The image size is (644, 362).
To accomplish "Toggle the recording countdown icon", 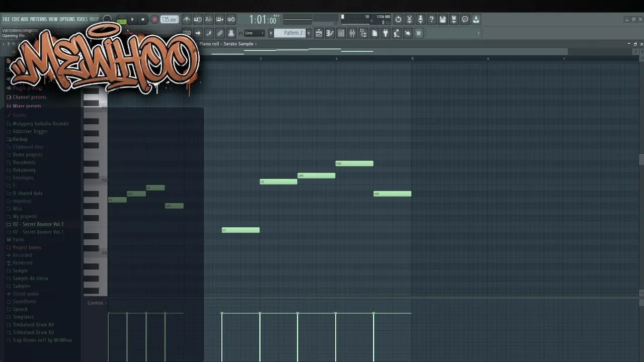I will click(x=209, y=20).
